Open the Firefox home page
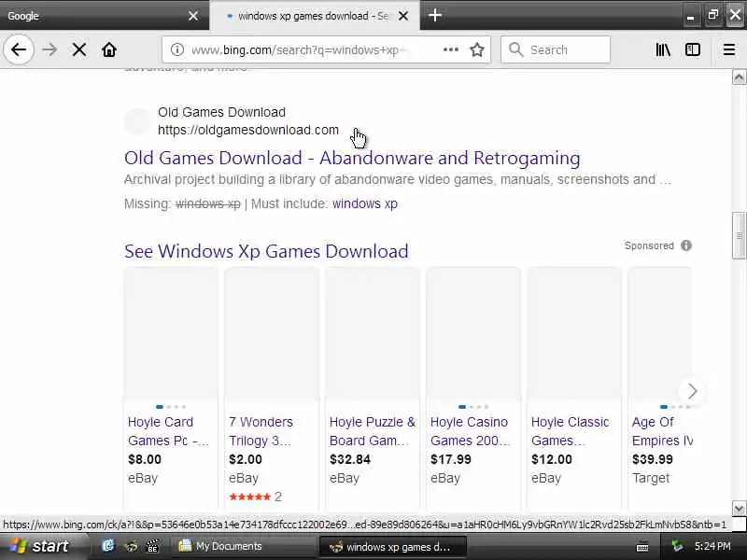747x560 pixels. point(109,49)
